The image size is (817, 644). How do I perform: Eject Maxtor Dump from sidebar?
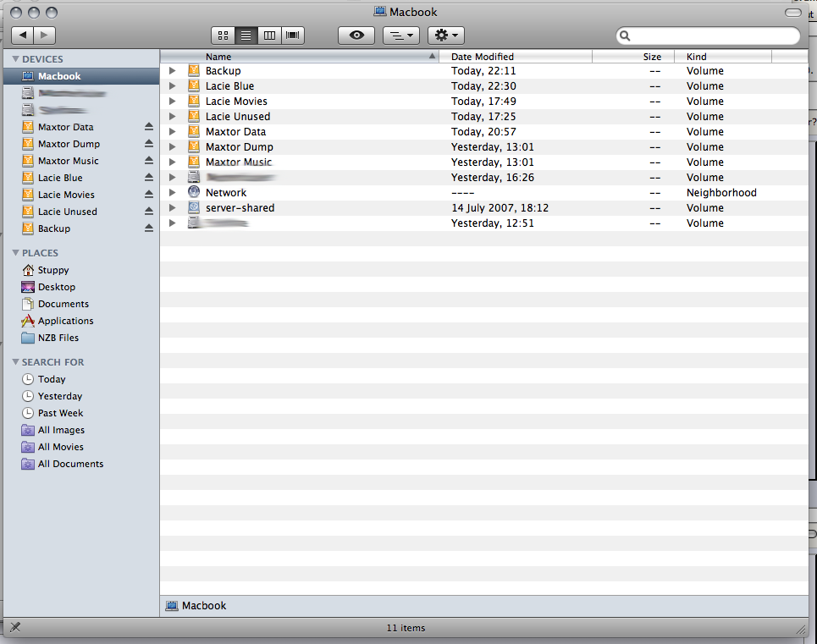pos(149,143)
